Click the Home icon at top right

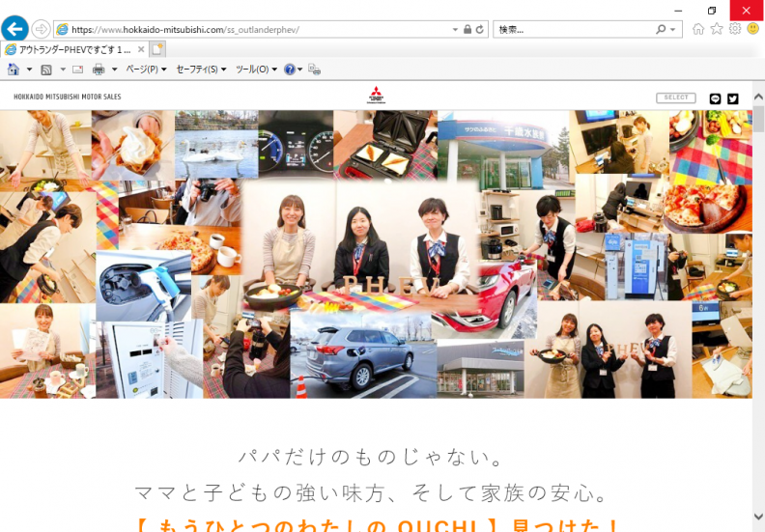698,29
